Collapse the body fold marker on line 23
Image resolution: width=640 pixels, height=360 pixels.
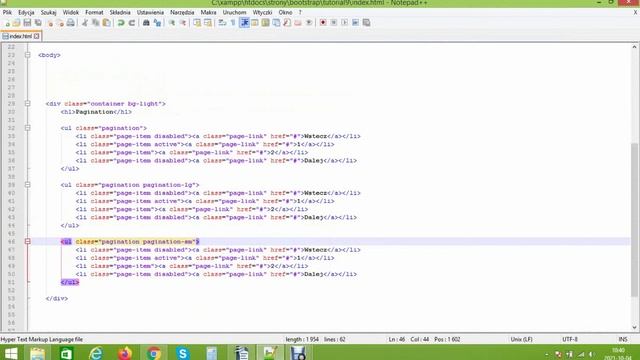click(27, 55)
